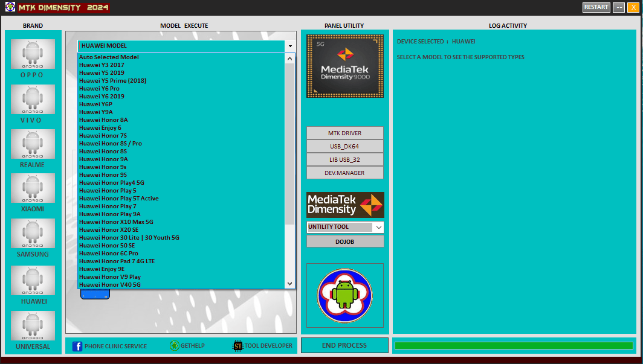Open PHONE CLINIC SERVICE link
643x364 pixels.
pos(115,346)
